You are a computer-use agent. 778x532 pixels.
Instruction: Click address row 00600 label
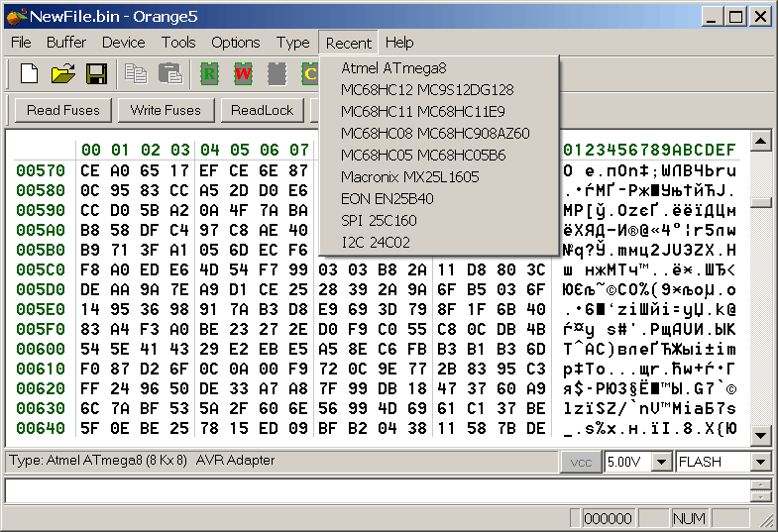tap(41, 349)
